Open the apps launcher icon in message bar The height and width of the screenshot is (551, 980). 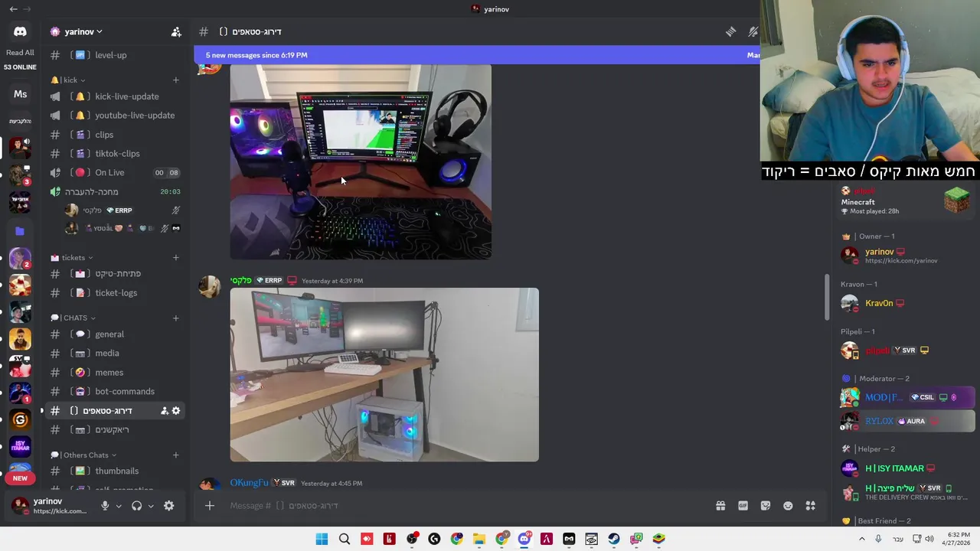tap(810, 505)
